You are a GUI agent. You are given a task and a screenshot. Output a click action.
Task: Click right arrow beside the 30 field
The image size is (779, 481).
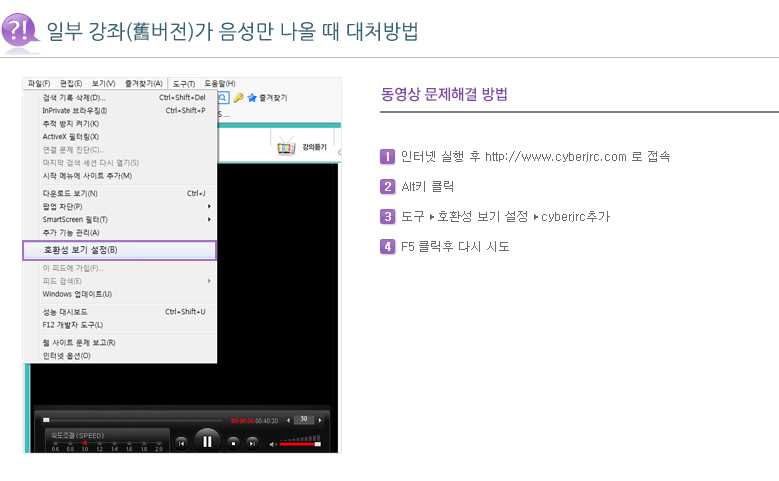319,420
